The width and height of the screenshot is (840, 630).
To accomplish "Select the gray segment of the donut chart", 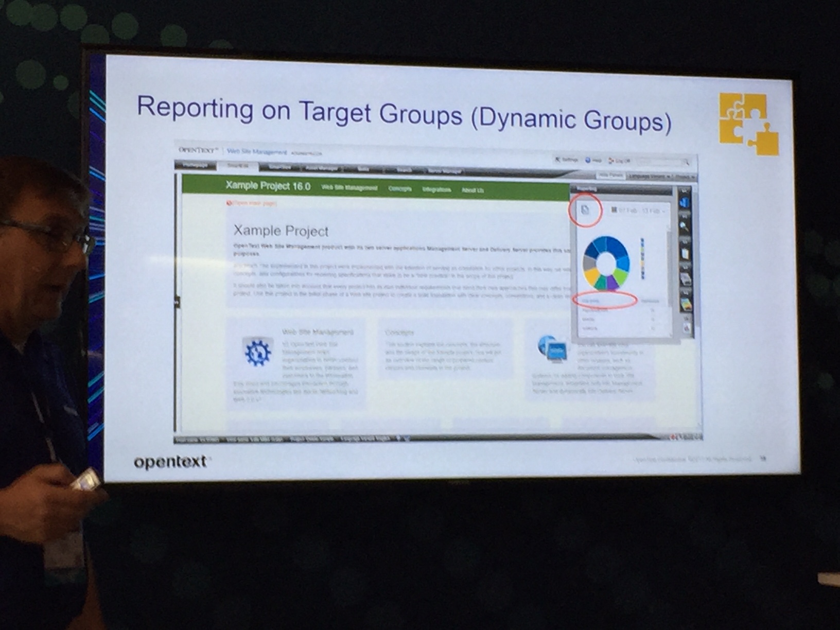I will tap(589, 262).
